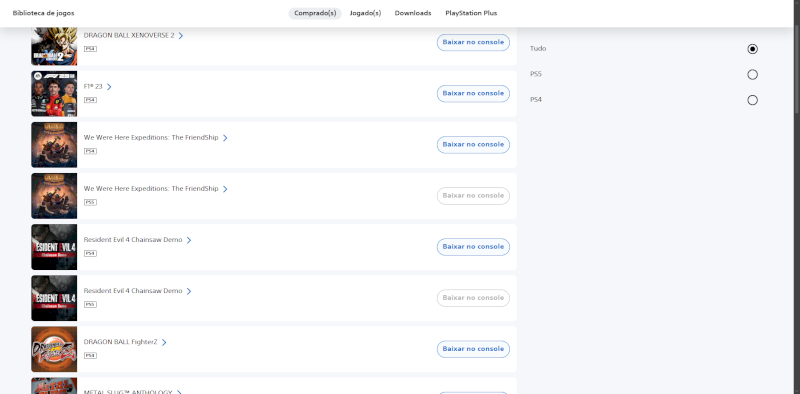The width and height of the screenshot is (800, 394).
Task: Download DRAGON BALL XENOVERSE 2 with Baixar no console
Action: pyautogui.click(x=473, y=42)
